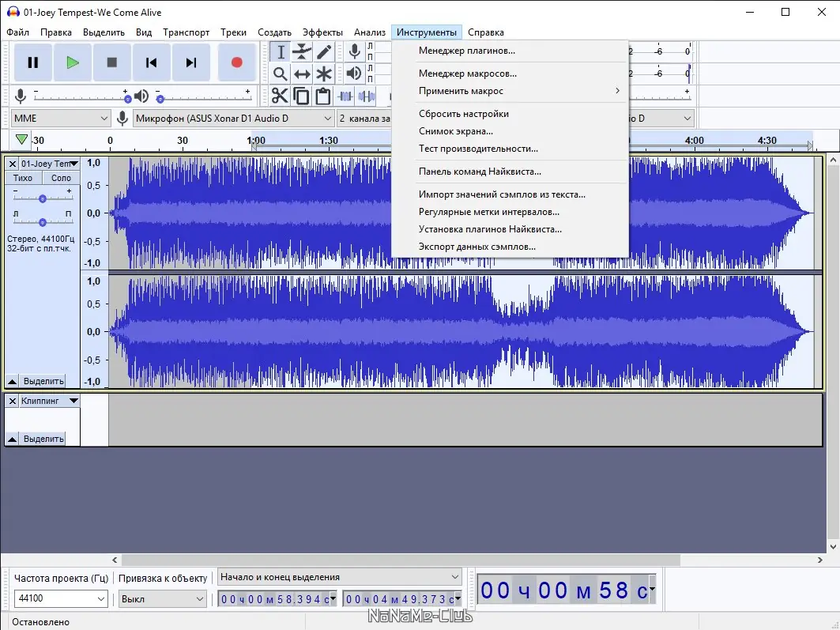Click the green playhead triangle on timeline
Image resolution: width=840 pixels, height=630 pixels.
[x=21, y=139]
